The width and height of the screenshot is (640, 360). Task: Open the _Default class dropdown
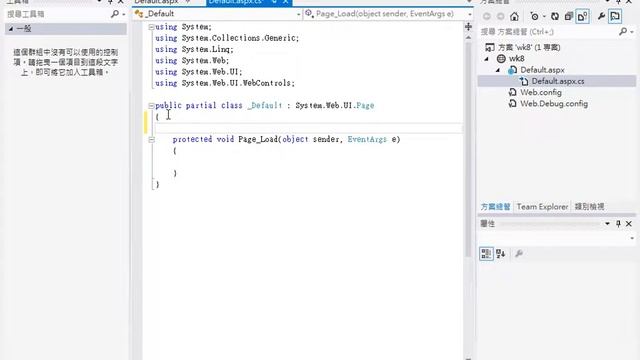(298, 14)
